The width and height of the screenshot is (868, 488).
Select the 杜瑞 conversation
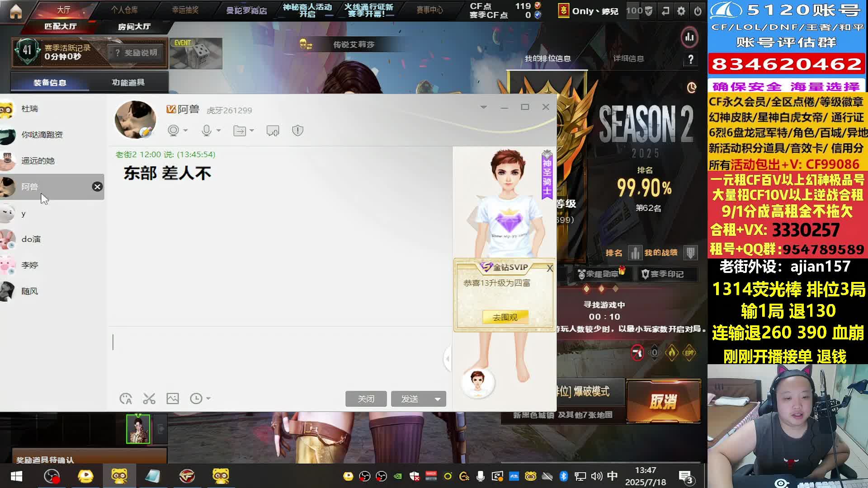(52, 108)
